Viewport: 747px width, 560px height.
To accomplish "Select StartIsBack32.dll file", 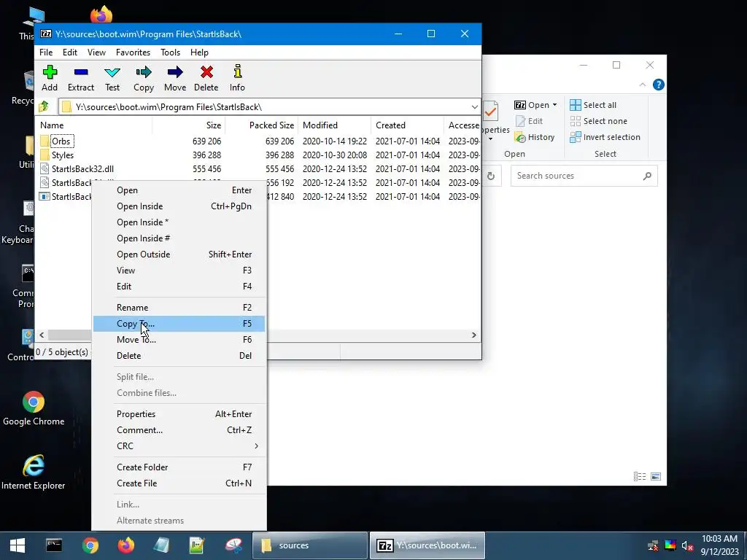I will pos(82,168).
